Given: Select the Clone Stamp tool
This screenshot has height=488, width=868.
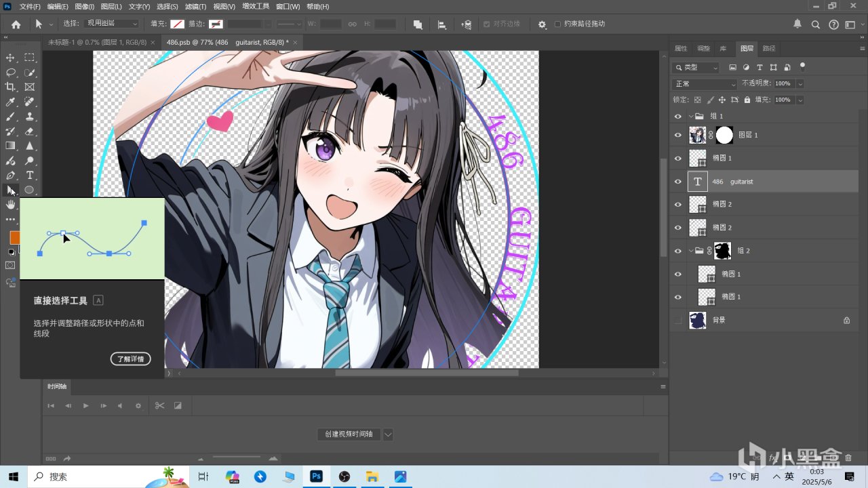Looking at the screenshot, I should (30, 117).
